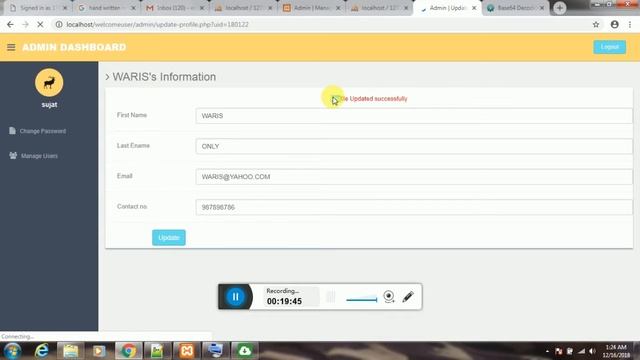Open the taskbar clock and date

[616, 351]
